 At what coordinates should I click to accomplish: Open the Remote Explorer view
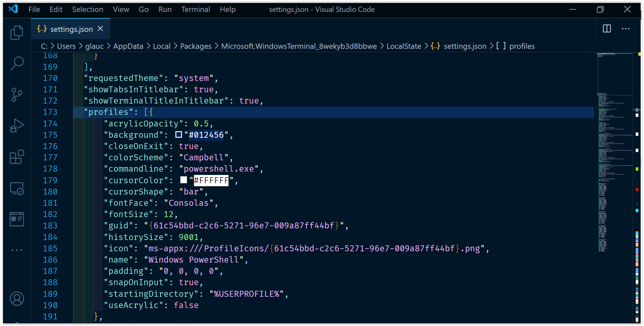(17, 188)
